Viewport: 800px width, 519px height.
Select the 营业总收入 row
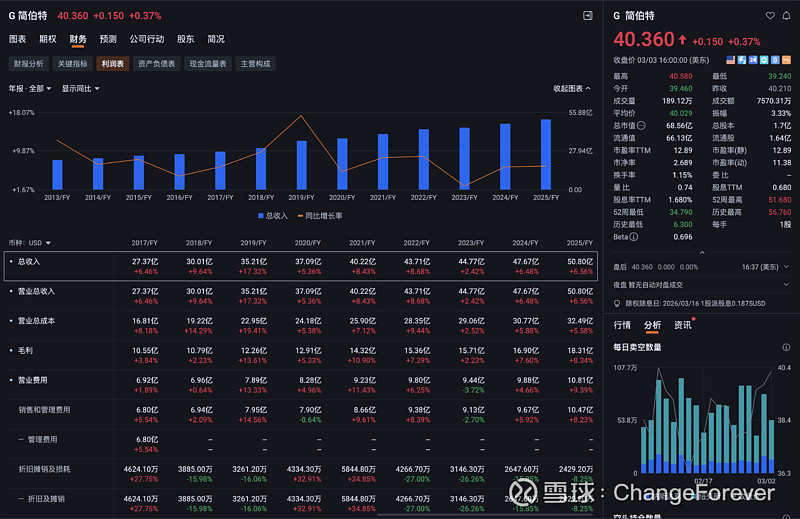coord(301,295)
